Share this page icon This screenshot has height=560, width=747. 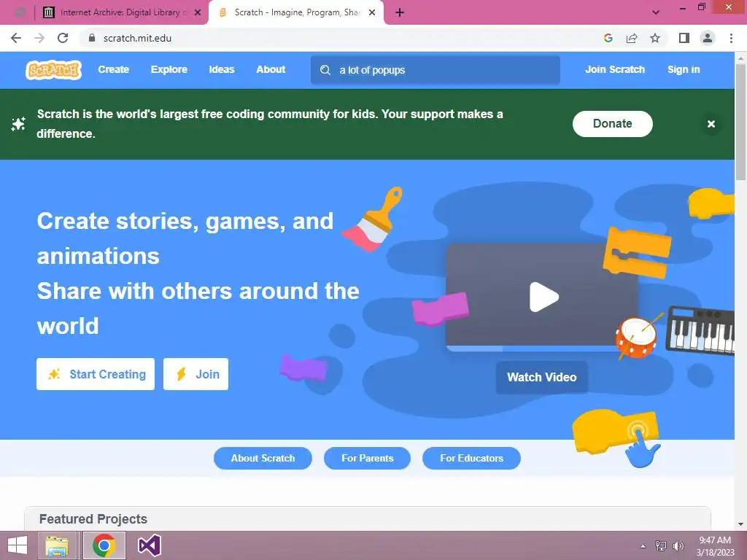[632, 38]
